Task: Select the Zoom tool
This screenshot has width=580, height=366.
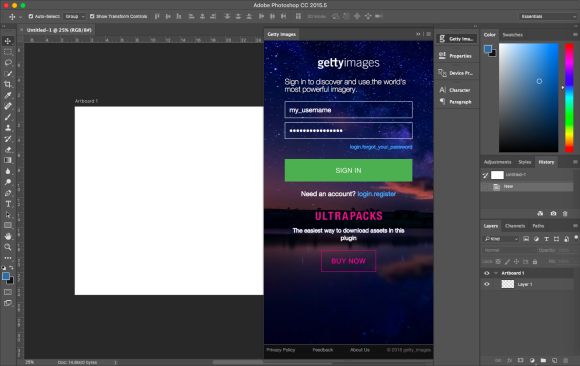Action: [x=8, y=247]
